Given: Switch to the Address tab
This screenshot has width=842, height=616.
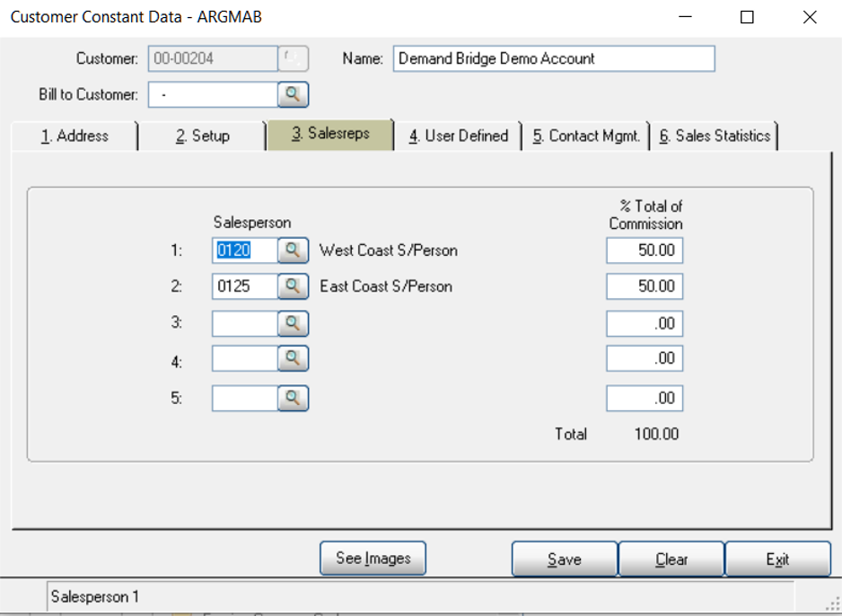Looking at the screenshot, I should tap(75, 136).
